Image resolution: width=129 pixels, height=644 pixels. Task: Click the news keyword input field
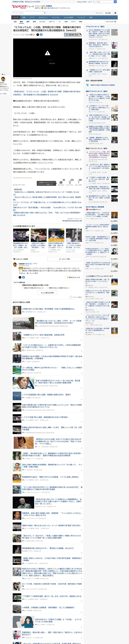point(28,13)
